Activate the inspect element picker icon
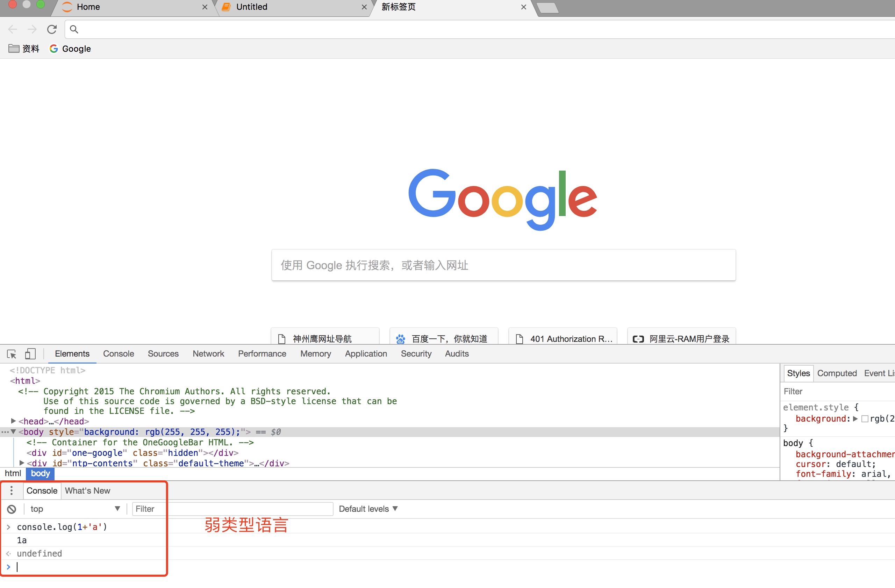895x588 pixels. pos(11,354)
